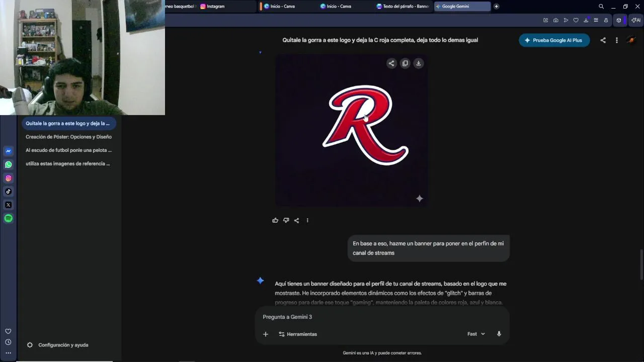This screenshot has width=644, height=362.
Task: Open Messenger in the browser sidebar
Action: click(8, 151)
